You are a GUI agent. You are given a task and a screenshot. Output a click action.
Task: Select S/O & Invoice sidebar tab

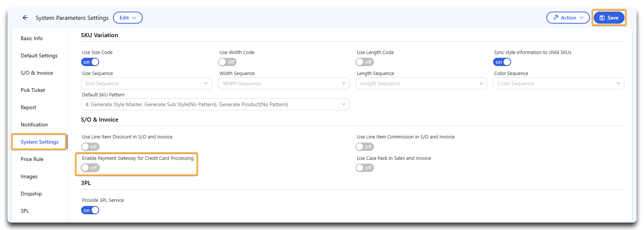[x=37, y=73]
